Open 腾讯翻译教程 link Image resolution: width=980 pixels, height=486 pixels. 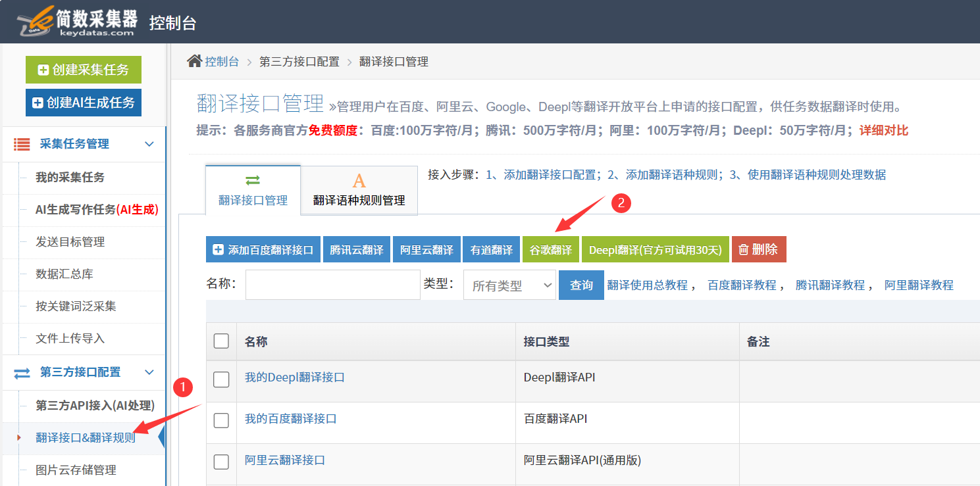coord(830,285)
